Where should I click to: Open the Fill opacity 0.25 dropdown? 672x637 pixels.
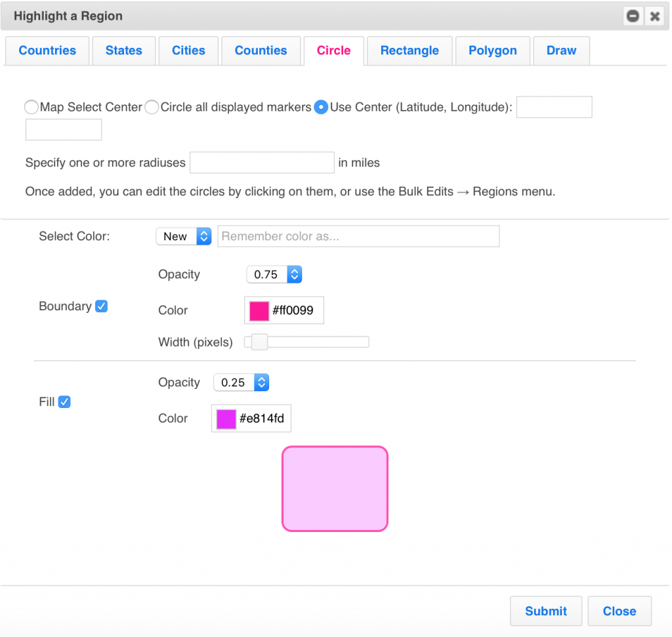(x=241, y=382)
